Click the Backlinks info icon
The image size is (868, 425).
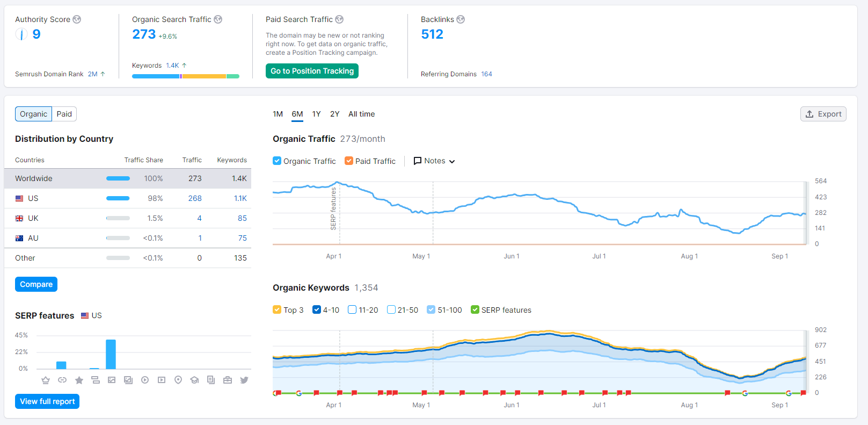pos(461,19)
